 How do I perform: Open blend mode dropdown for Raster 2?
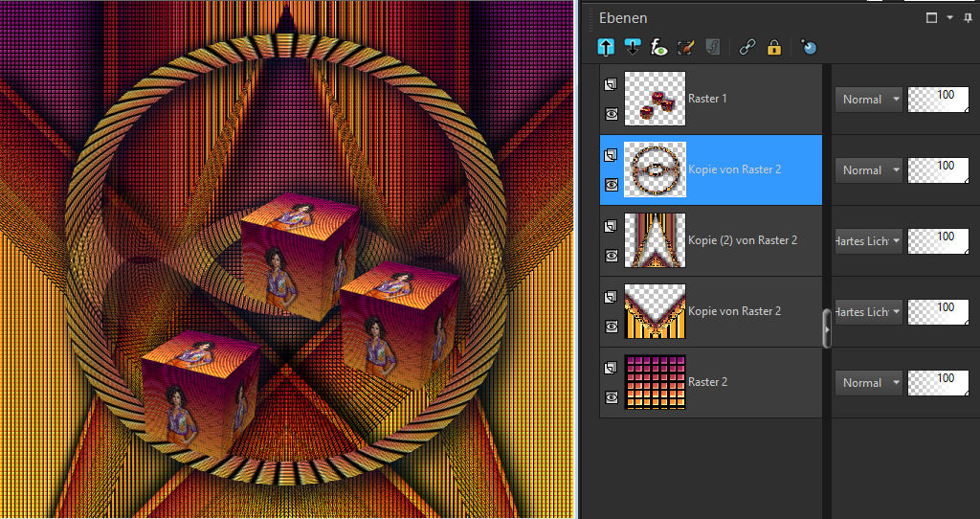869,382
